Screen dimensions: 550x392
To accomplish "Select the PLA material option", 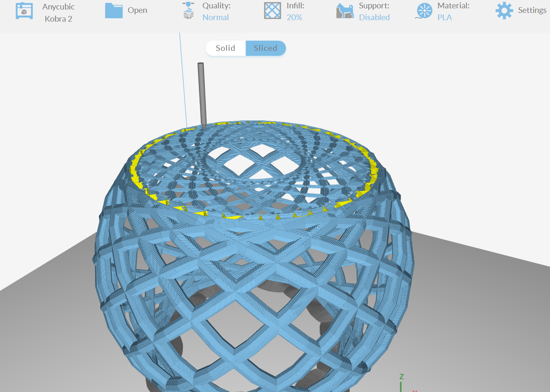I will pyautogui.click(x=445, y=17).
